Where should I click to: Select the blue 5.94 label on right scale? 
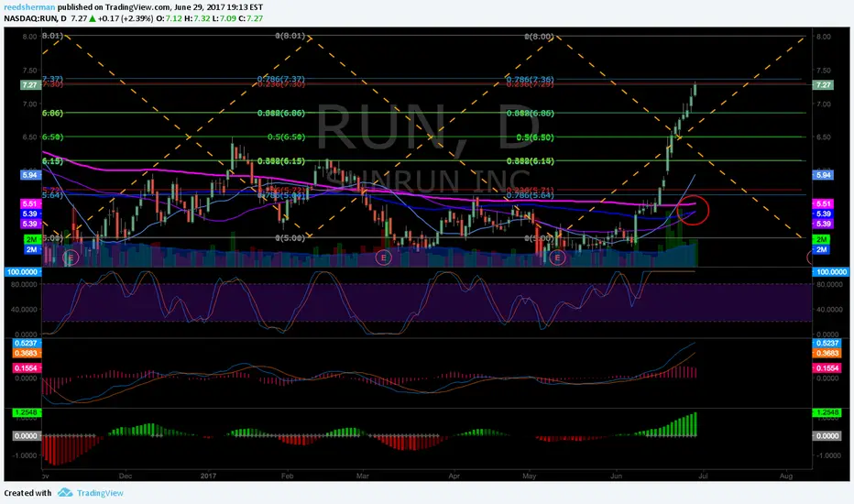823,175
